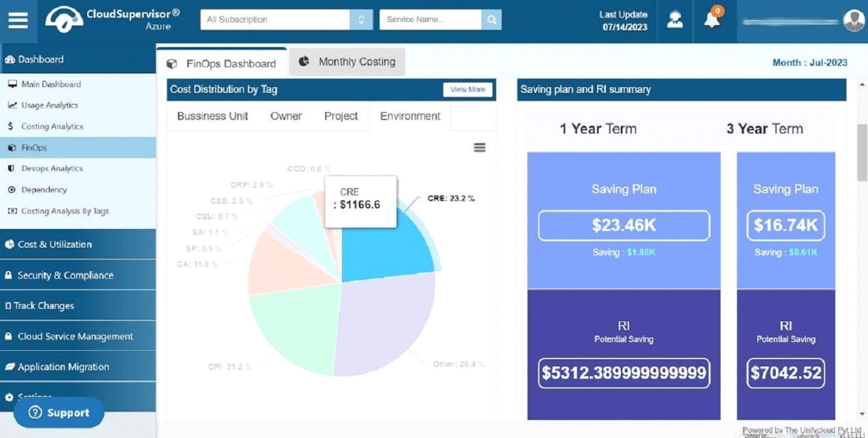This screenshot has width=868, height=438.
Task: Select the Environment tag tab
Action: click(x=410, y=116)
